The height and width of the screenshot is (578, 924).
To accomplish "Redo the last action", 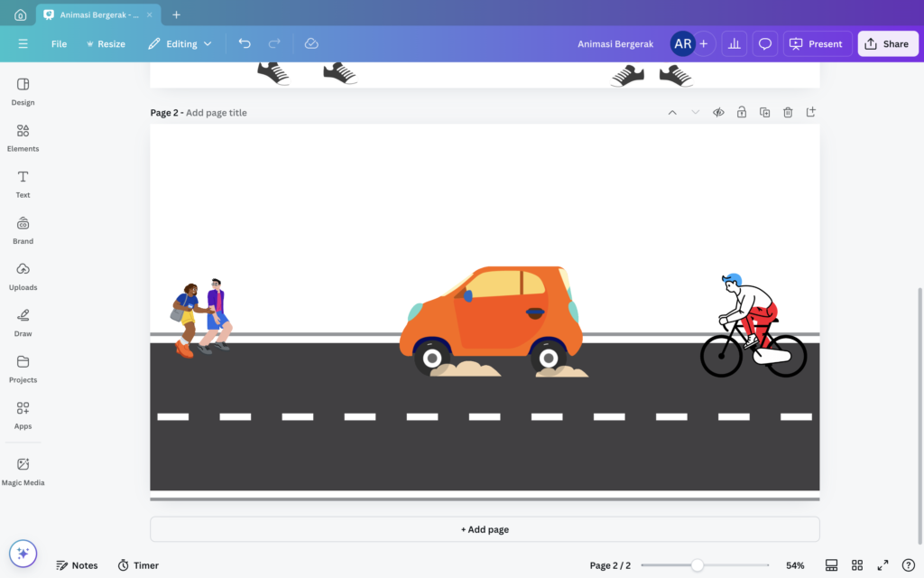I will pos(274,43).
